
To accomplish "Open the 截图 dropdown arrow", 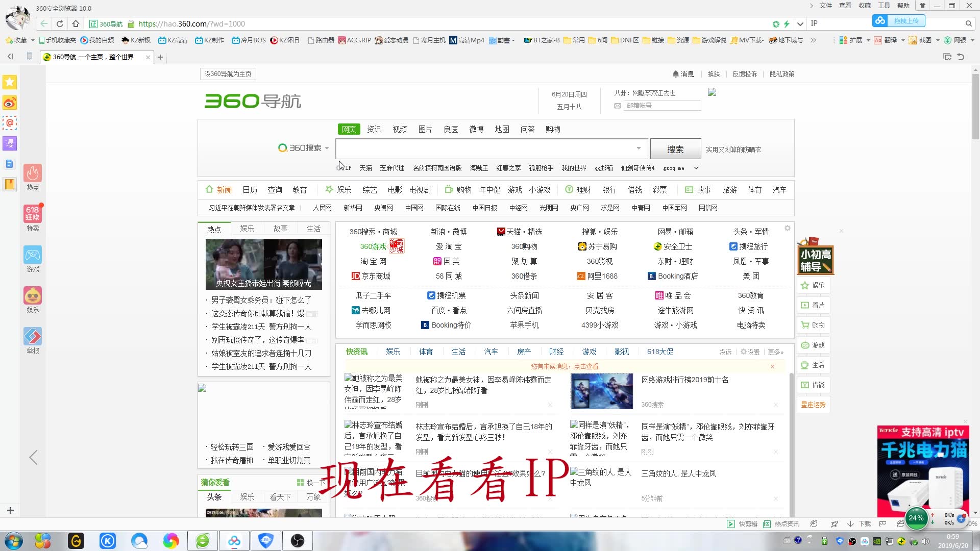I will point(938,40).
